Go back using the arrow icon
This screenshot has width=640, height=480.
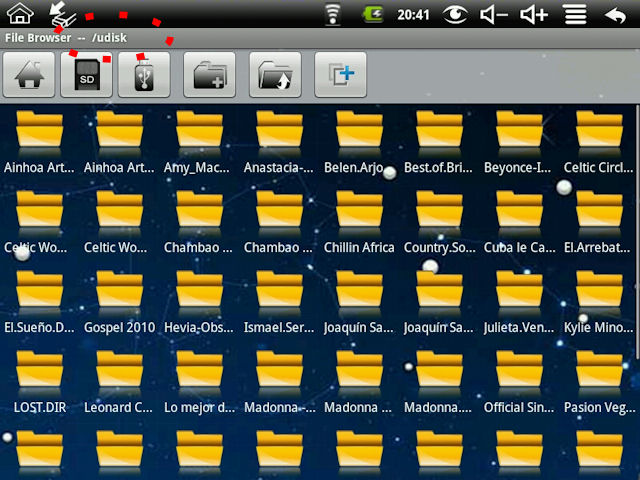tap(616, 16)
